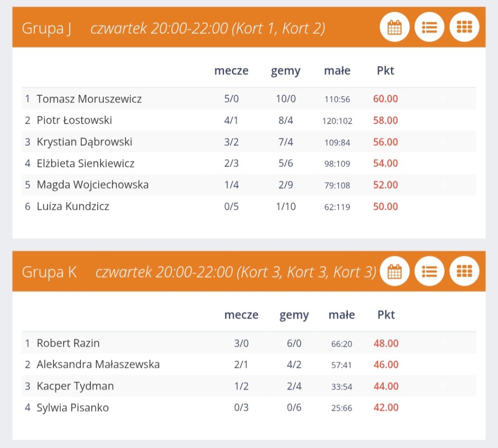The height and width of the screenshot is (448, 498).
Task: Open Aleksandra Małaszewska's profile
Action: [98, 365]
